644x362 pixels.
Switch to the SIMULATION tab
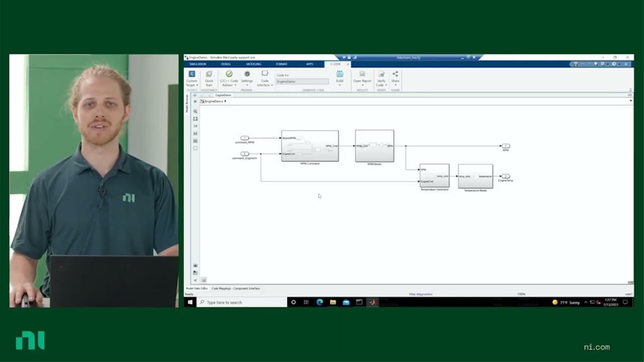[198, 64]
